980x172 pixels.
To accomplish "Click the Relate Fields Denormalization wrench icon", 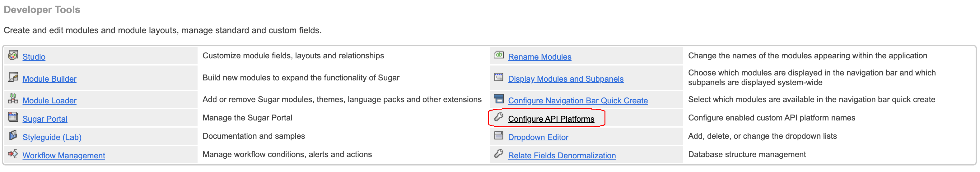I will [x=498, y=154].
